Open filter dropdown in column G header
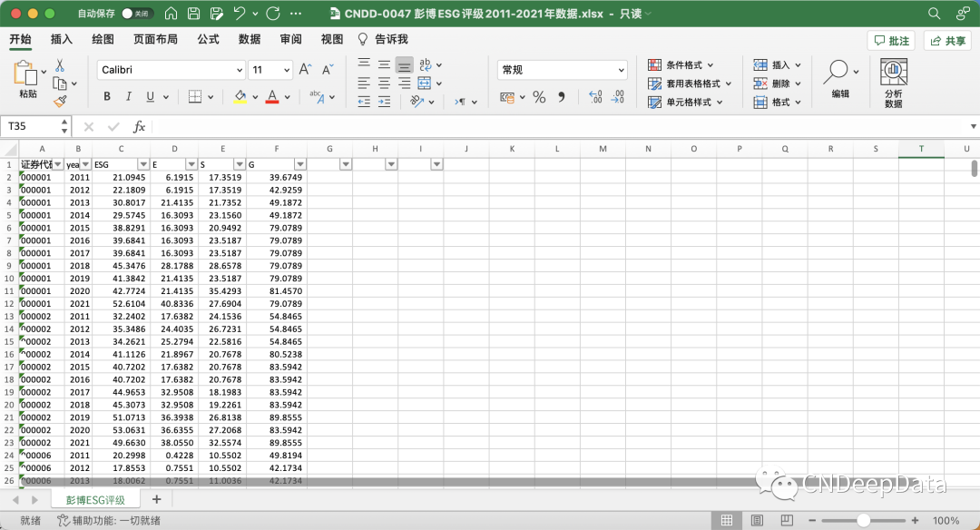 coord(346,164)
